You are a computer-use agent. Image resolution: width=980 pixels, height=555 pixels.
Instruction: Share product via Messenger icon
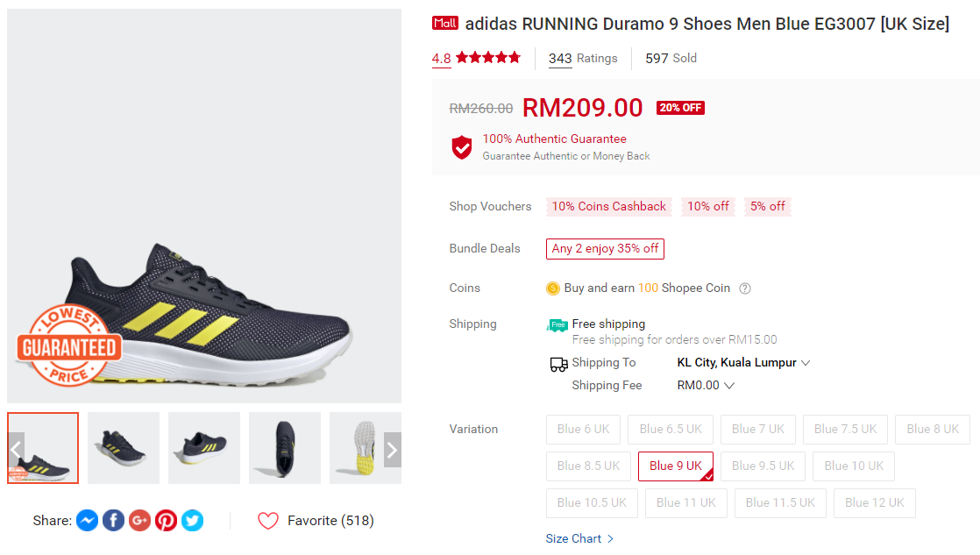(x=87, y=521)
